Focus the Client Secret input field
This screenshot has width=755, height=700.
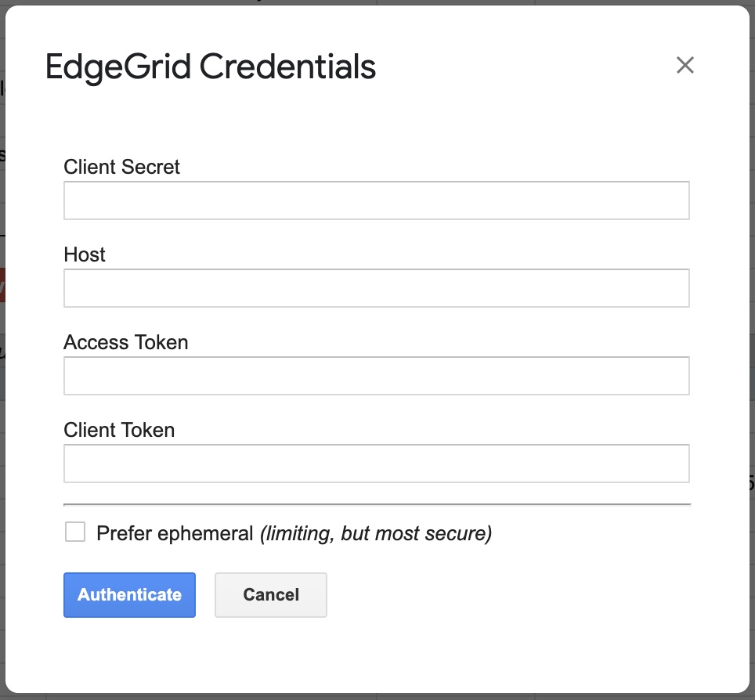[377, 200]
